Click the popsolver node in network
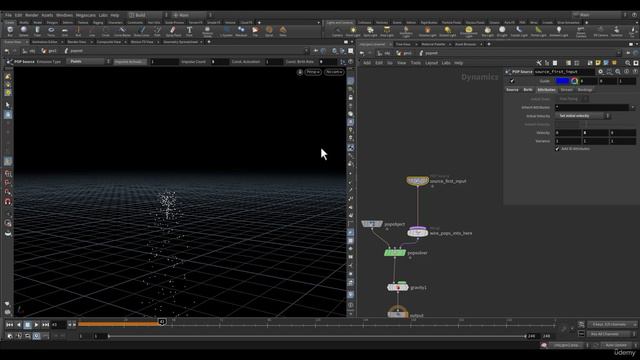The height and width of the screenshot is (360, 640). 395,253
